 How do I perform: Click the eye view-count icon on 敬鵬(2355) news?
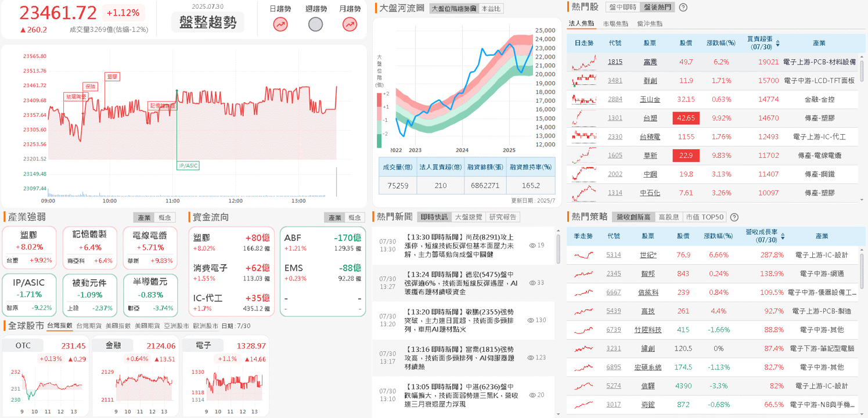coord(530,320)
